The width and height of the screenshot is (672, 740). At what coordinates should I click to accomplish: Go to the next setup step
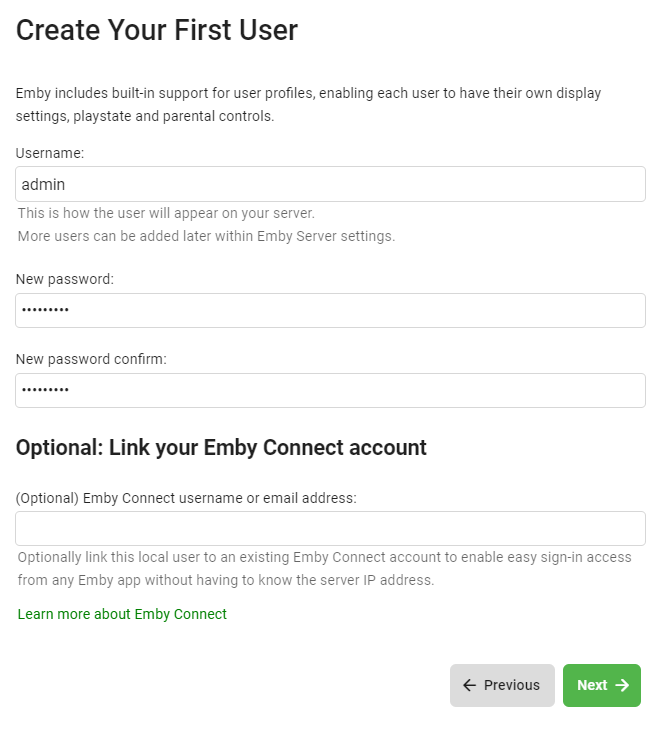point(602,685)
